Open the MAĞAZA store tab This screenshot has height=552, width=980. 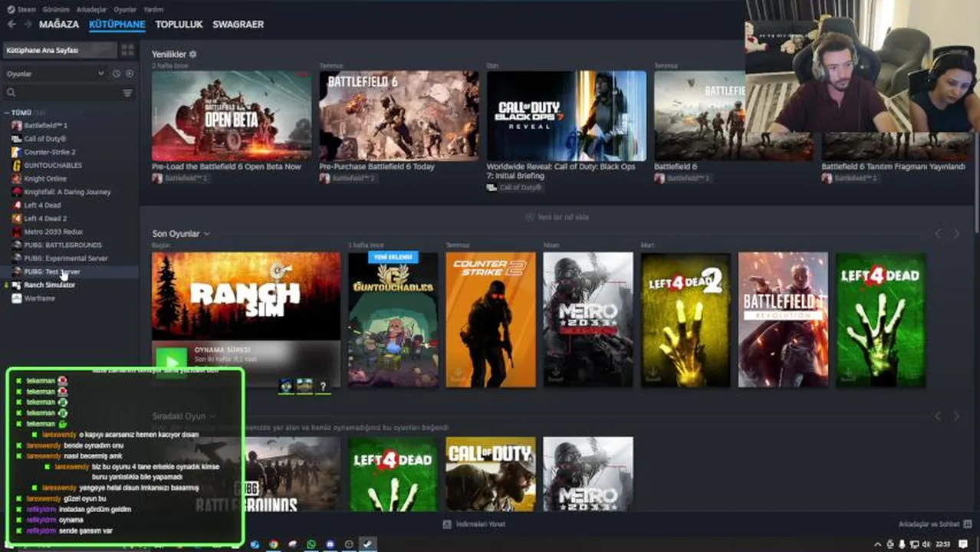click(59, 25)
